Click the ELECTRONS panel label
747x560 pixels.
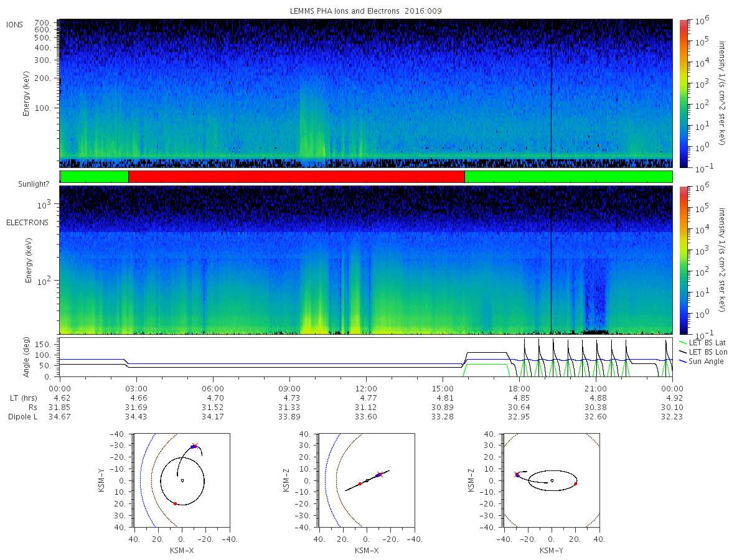(27, 222)
